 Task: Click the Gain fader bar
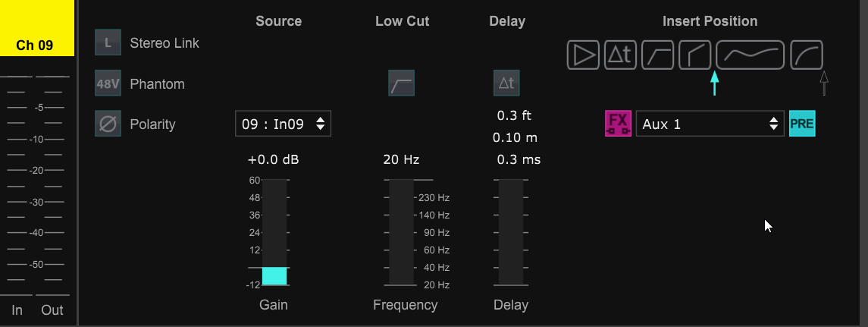pyautogui.click(x=274, y=232)
